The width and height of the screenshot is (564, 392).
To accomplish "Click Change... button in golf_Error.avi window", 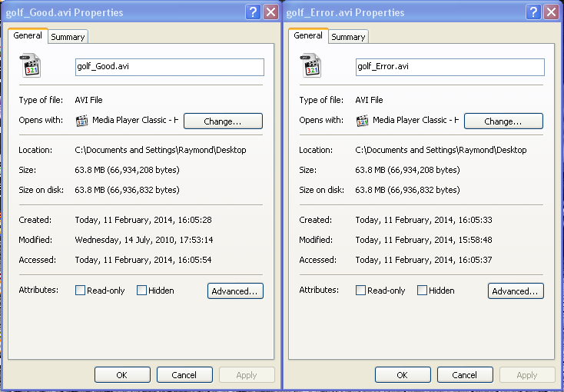I will 503,121.
